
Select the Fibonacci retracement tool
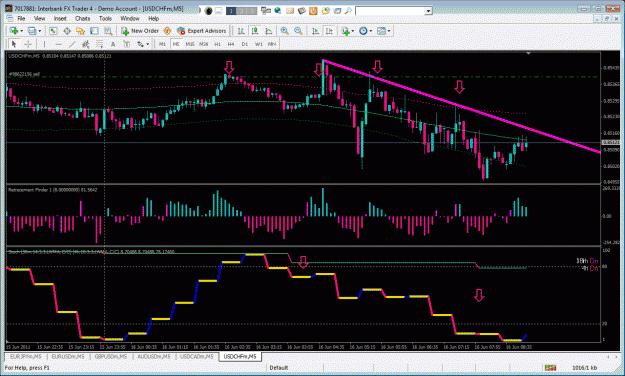[x=99, y=44]
